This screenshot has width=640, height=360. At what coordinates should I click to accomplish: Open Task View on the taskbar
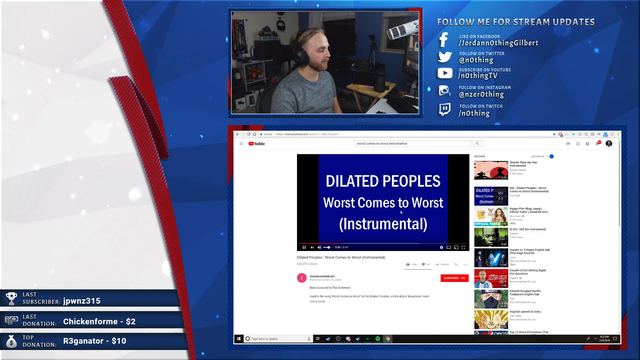click(318, 339)
